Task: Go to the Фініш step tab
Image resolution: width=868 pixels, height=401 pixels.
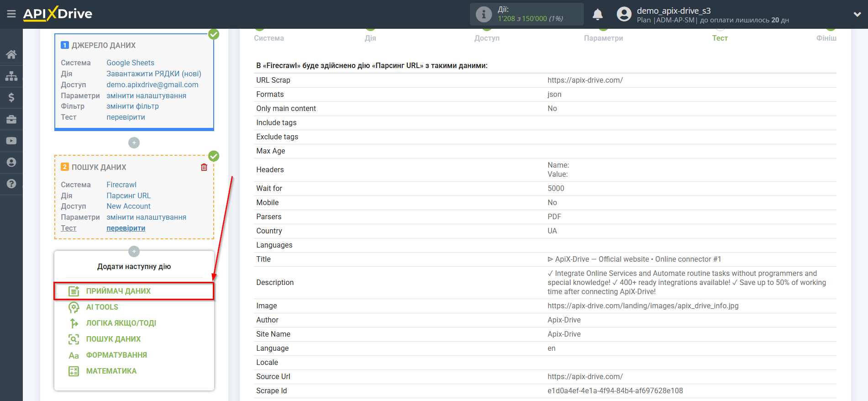Action: pos(826,38)
